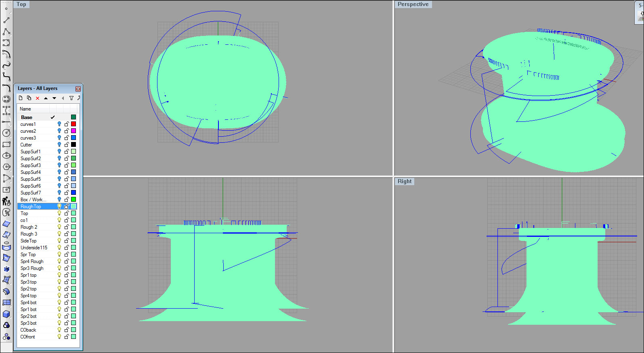Select the Underside115 layer

[x=34, y=248]
